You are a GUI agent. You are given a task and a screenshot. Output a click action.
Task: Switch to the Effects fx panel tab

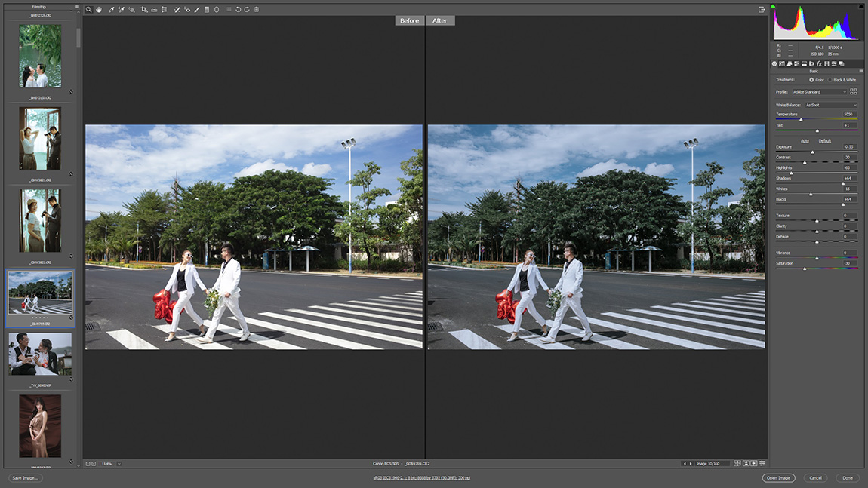coord(819,63)
